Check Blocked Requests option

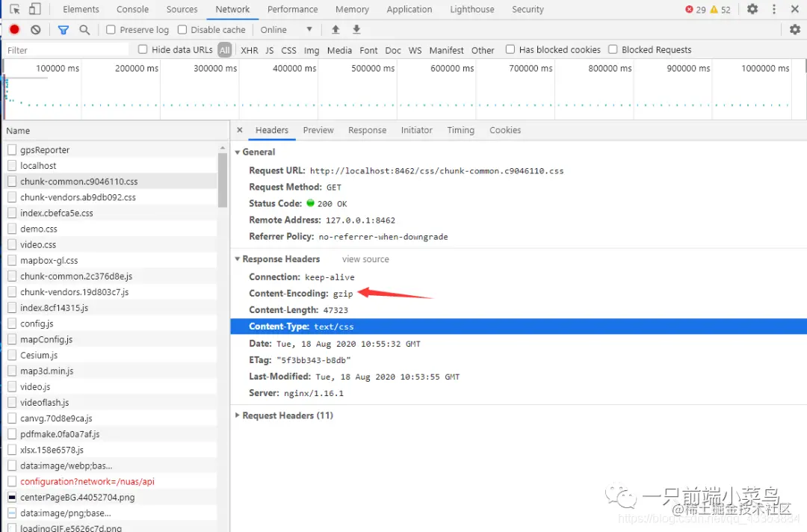click(613, 49)
